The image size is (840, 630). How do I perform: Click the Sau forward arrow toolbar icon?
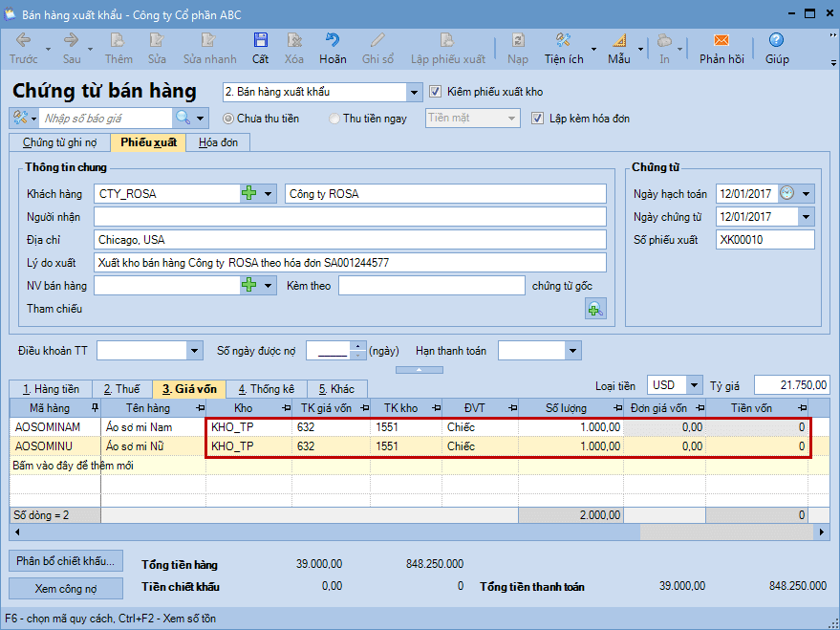[72, 40]
